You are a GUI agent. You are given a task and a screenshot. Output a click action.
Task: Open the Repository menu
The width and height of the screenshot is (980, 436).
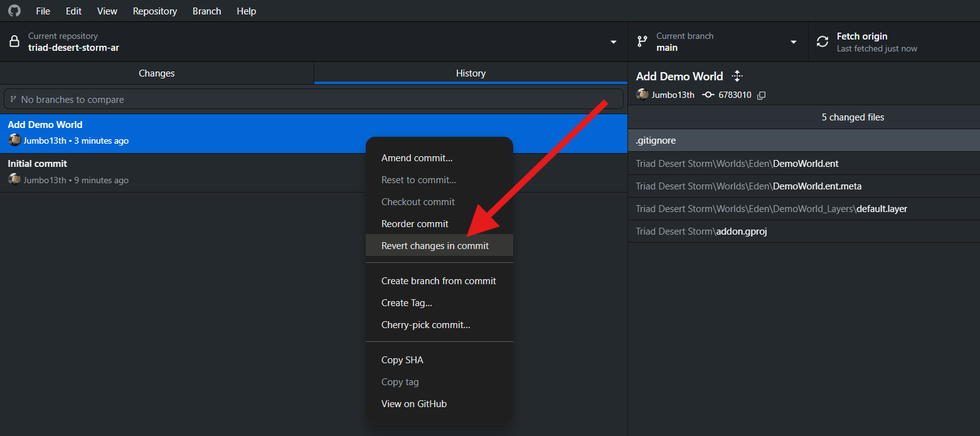[155, 11]
